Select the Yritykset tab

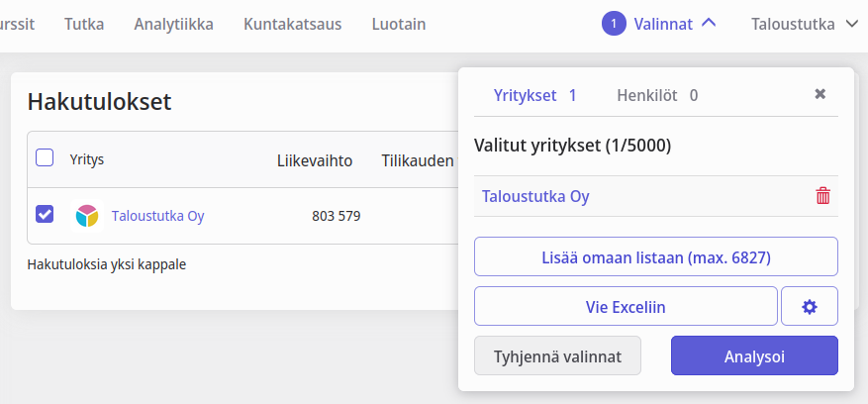[534, 96]
